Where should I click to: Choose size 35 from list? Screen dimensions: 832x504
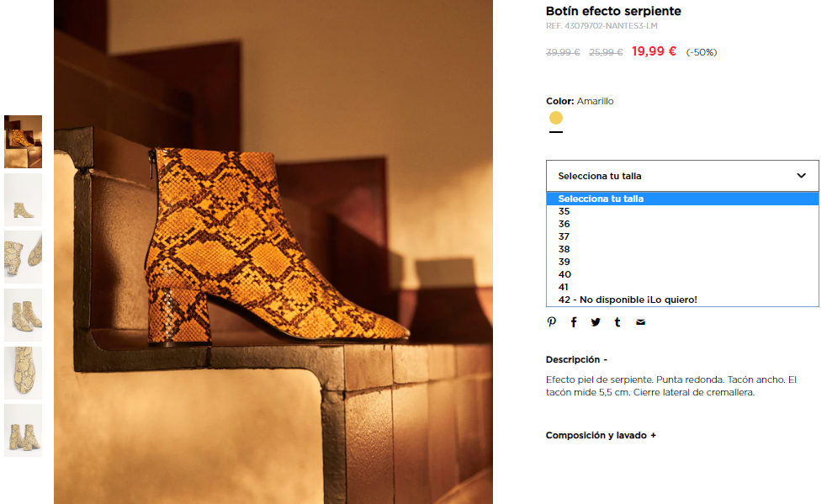[x=564, y=211]
